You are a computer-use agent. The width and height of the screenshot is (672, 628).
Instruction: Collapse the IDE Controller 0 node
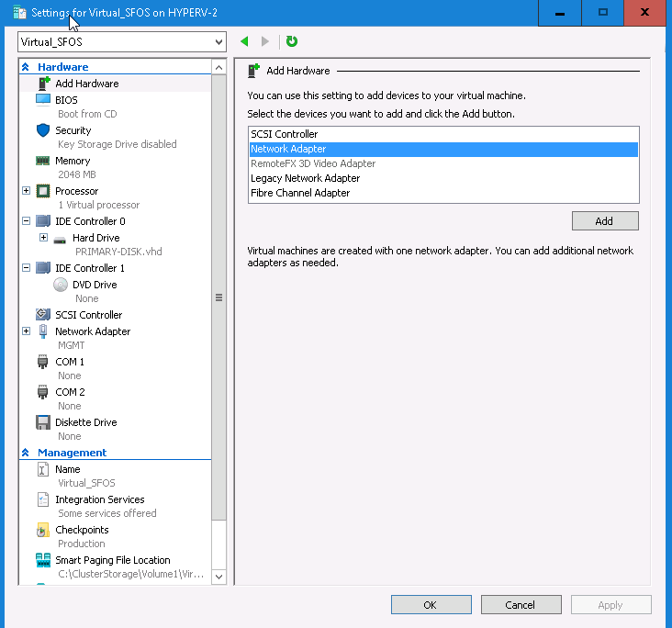click(26, 221)
